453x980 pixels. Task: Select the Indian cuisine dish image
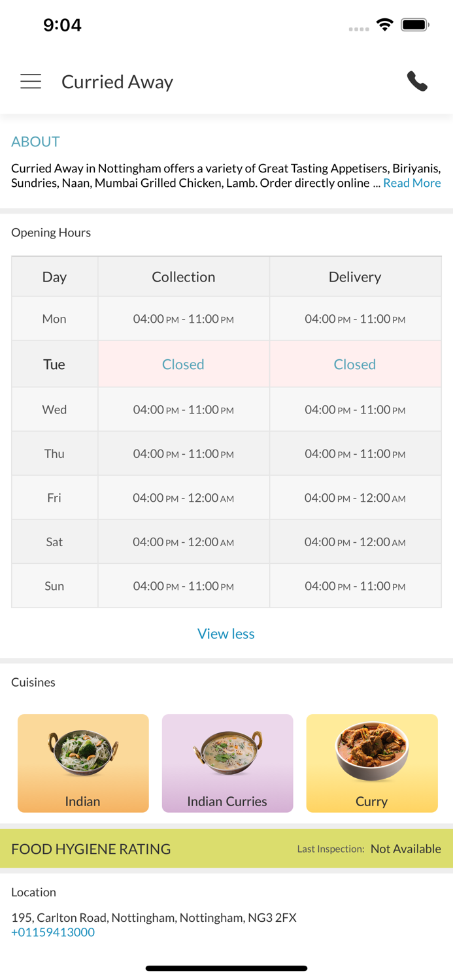point(83,753)
